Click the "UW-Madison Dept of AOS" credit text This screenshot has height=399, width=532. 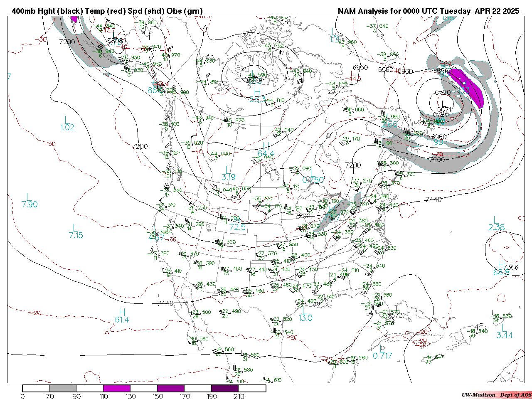496,395
